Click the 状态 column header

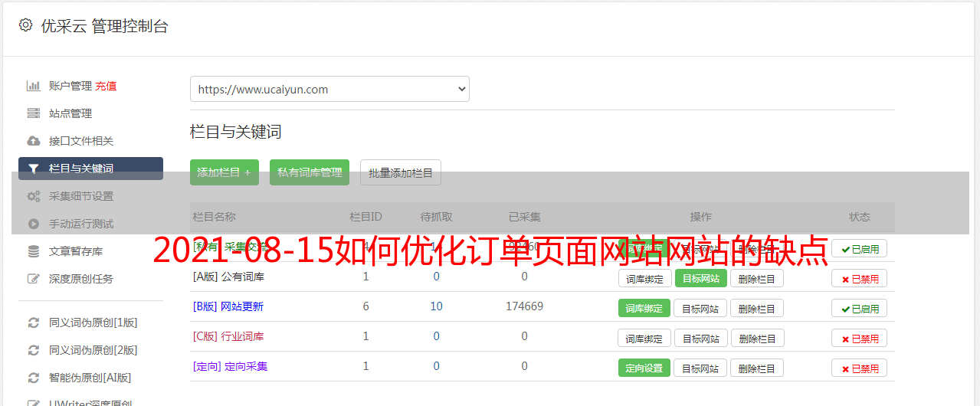(x=860, y=217)
